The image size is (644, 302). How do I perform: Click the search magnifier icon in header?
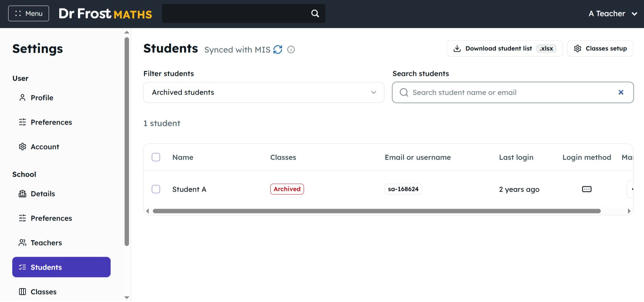point(315,14)
